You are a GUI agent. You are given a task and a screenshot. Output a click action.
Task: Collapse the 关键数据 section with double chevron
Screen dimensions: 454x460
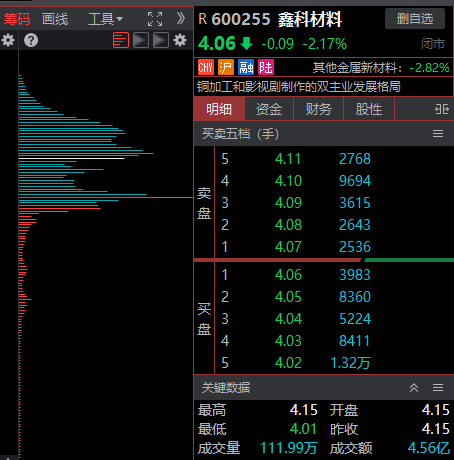pos(414,388)
